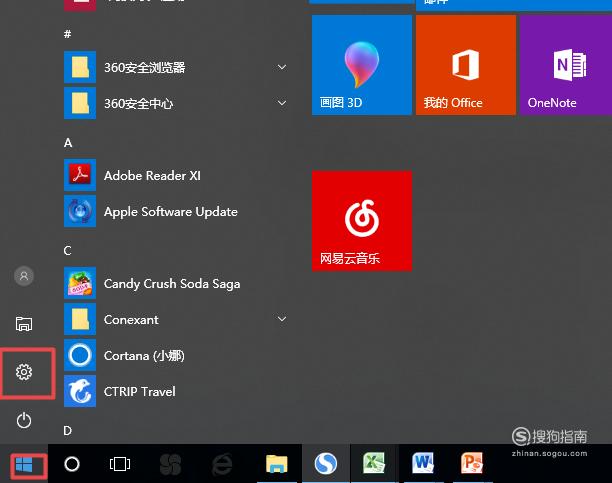Screen dimensions: 612x483
Task: Click the Power icon in Start sidebar
Action: click(24, 421)
